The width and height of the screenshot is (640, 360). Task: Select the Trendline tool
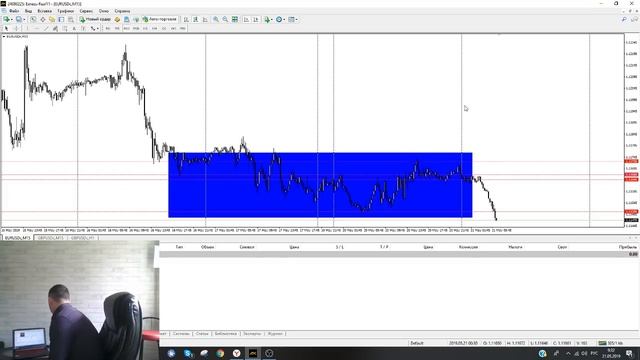point(46,29)
